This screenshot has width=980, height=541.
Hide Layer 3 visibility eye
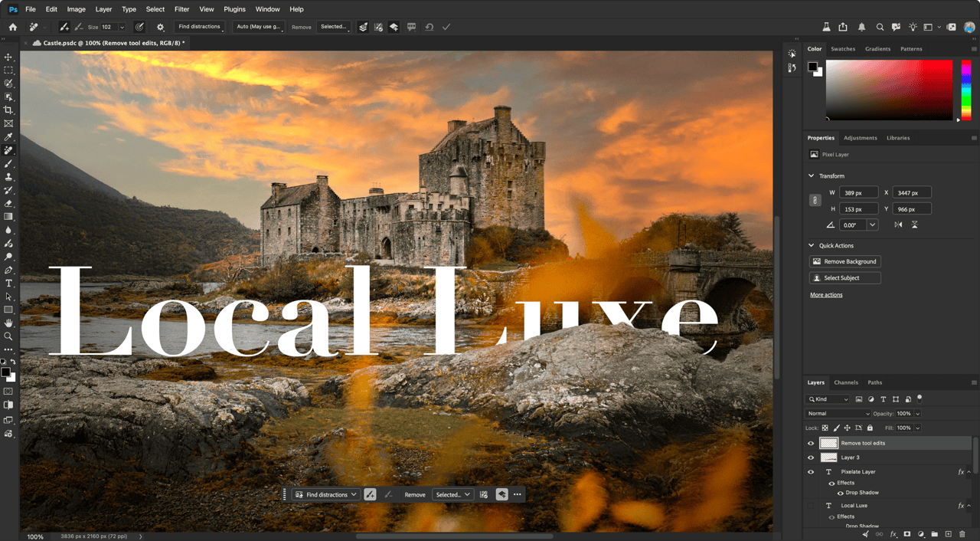click(x=811, y=457)
